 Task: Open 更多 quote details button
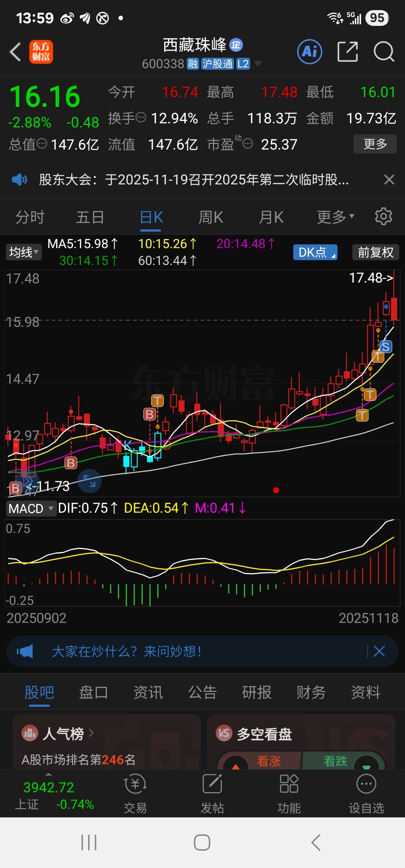(x=375, y=144)
